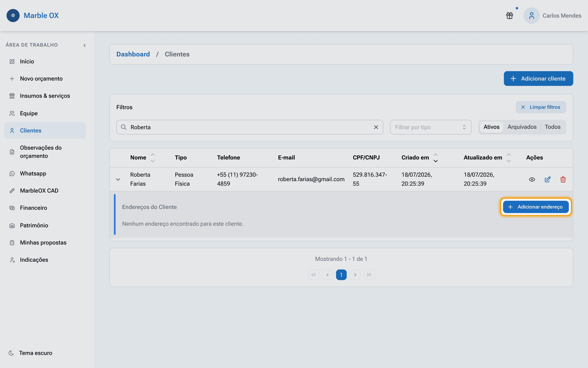Screen dimensions: 588x368
Task: Open the Carlos Mendes user avatar
Action: tap(531, 16)
